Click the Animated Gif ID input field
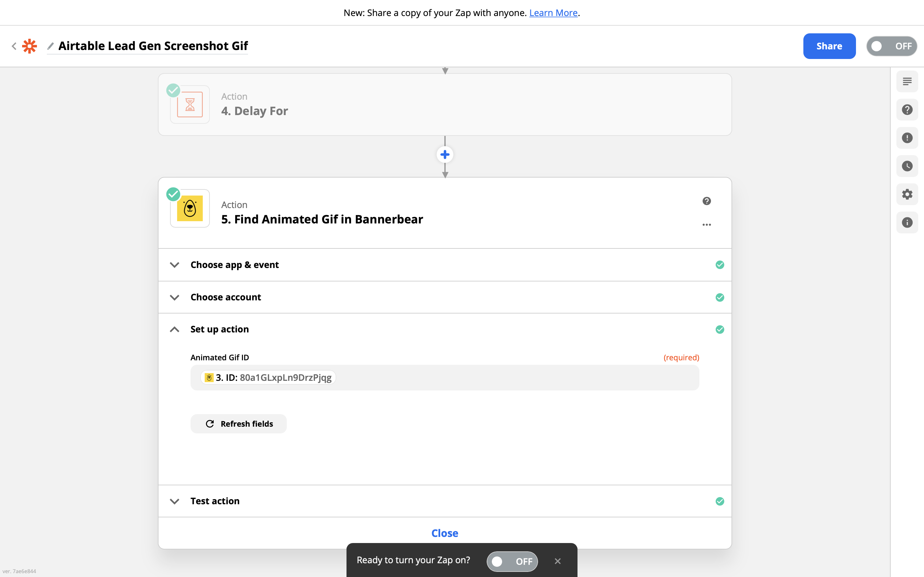 [x=496, y=377]
